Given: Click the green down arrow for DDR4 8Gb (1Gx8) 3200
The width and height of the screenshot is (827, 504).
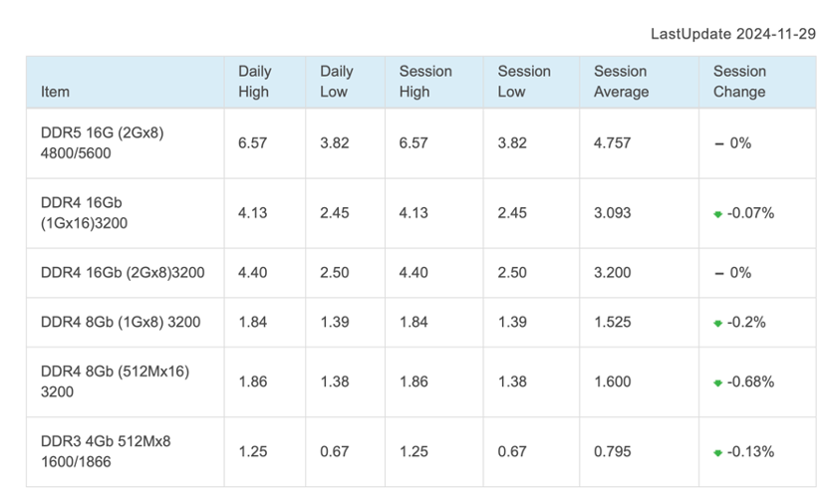Looking at the screenshot, I should 718,324.
